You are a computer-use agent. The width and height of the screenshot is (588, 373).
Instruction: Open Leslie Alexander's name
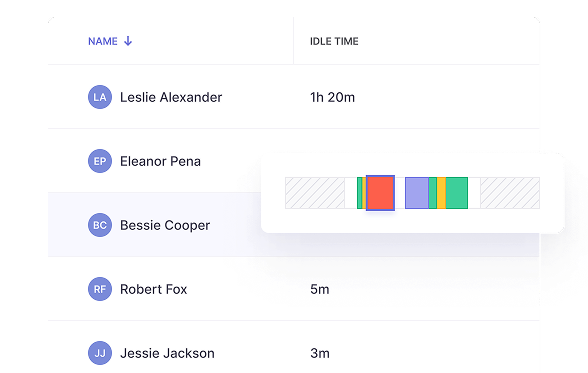(171, 97)
